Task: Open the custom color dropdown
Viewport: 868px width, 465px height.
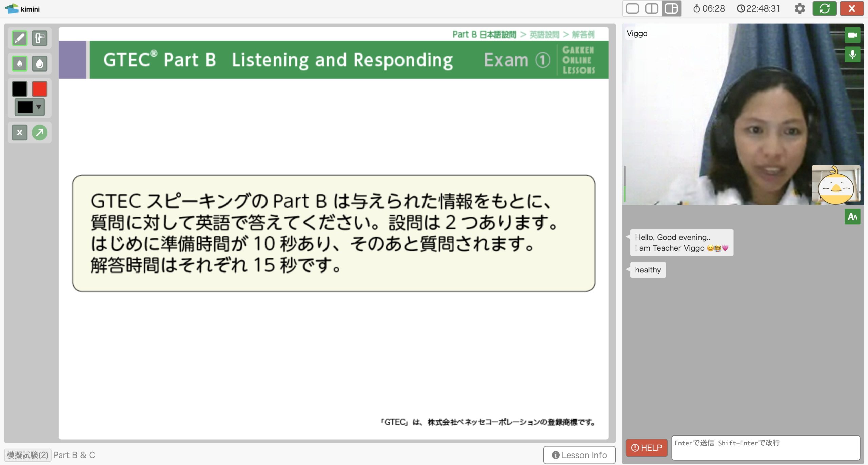Action: 29,107
